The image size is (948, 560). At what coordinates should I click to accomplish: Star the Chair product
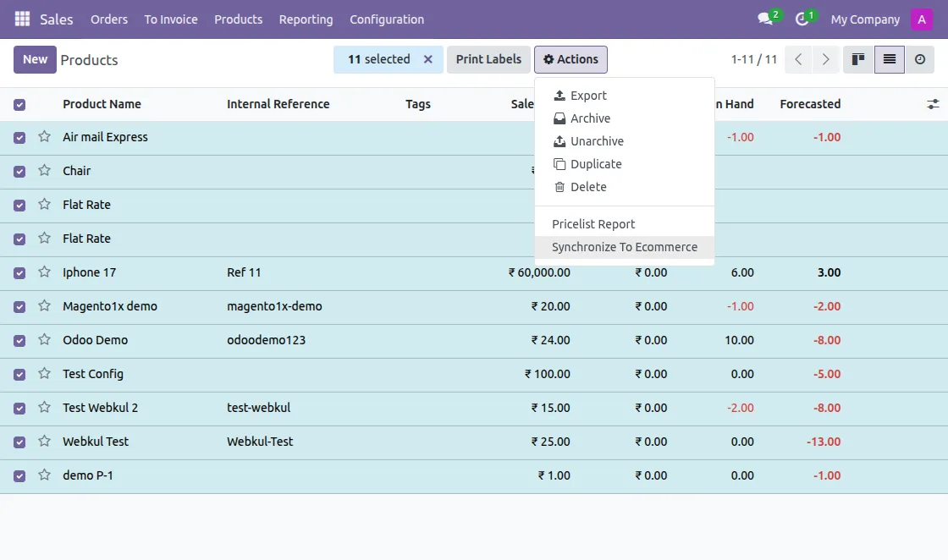tap(44, 170)
